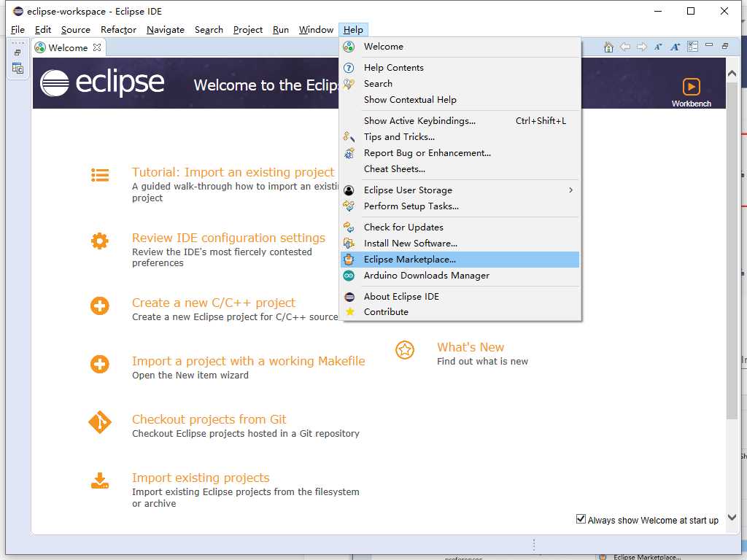Viewport: 747px width, 560px height.
Task: Click the Workbench label link
Action: pyautogui.click(x=692, y=104)
